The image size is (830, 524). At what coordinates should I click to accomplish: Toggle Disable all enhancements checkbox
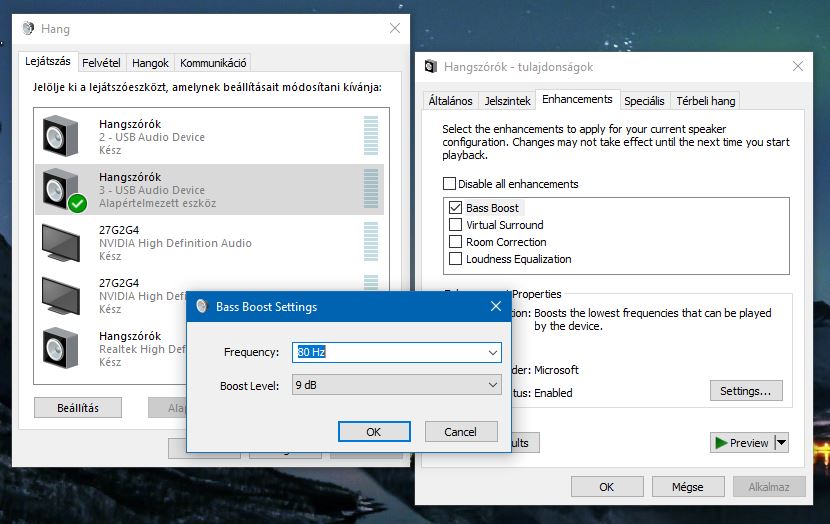click(449, 184)
